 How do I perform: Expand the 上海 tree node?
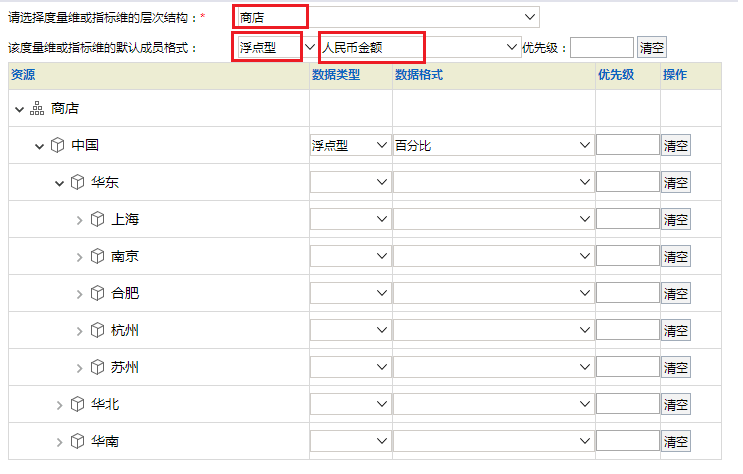pos(79,220)
